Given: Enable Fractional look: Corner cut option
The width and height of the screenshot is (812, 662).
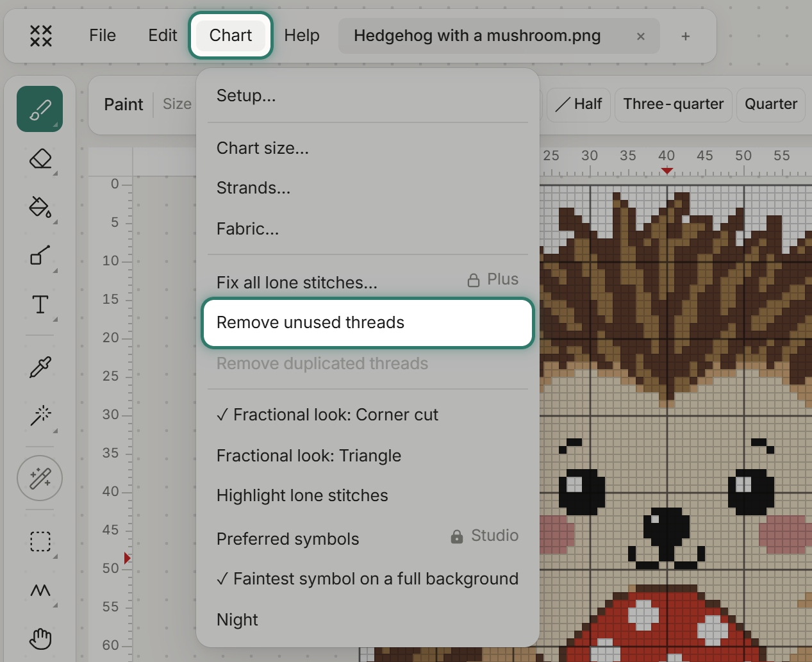Looking at the screenshot, I should (368, 415).
